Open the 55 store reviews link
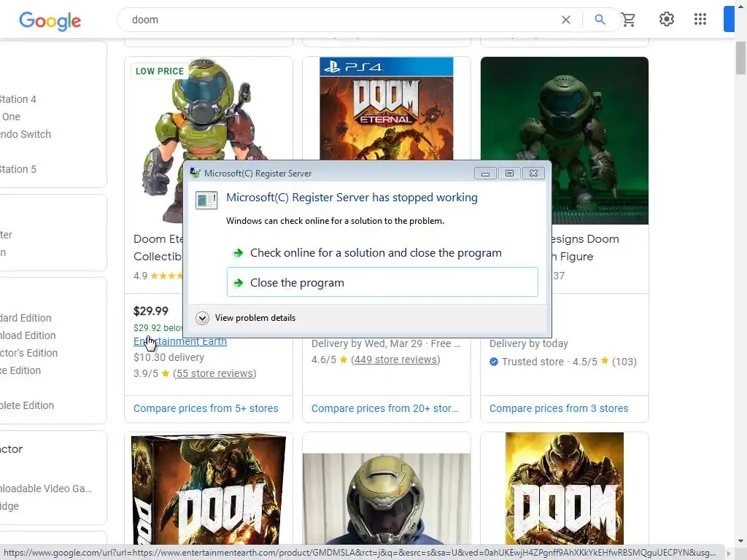The width and height of the screenshot is (747, 560). point(214,373)
